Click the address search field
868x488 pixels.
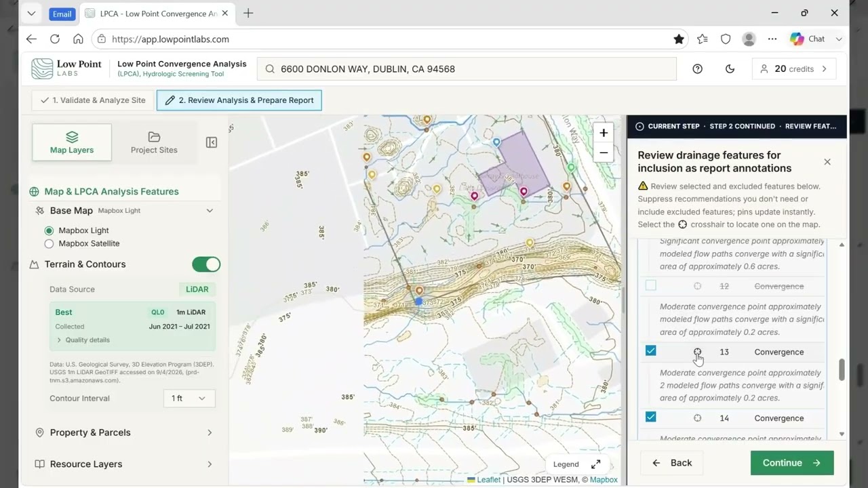pyautogui.click(x=467, y=68)
